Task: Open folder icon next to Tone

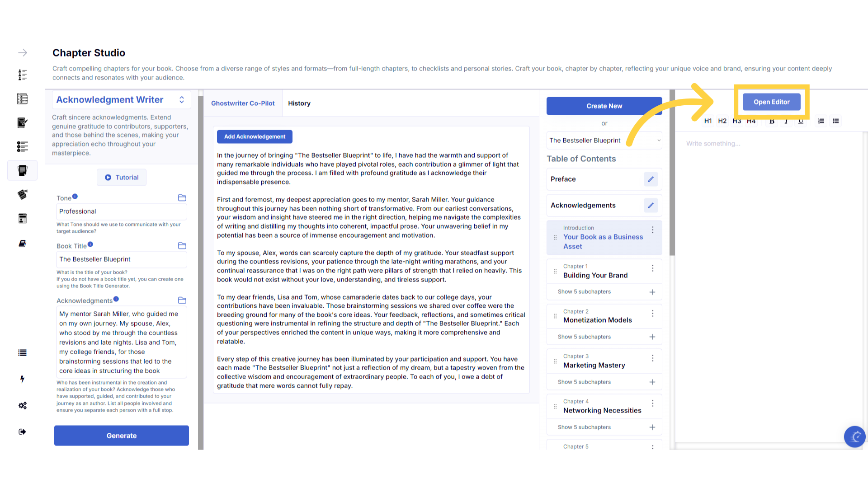Action: (182, 198)
